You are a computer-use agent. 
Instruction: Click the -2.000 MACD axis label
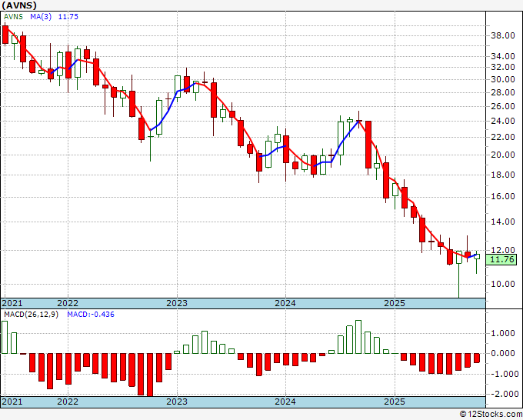[503, 394]
